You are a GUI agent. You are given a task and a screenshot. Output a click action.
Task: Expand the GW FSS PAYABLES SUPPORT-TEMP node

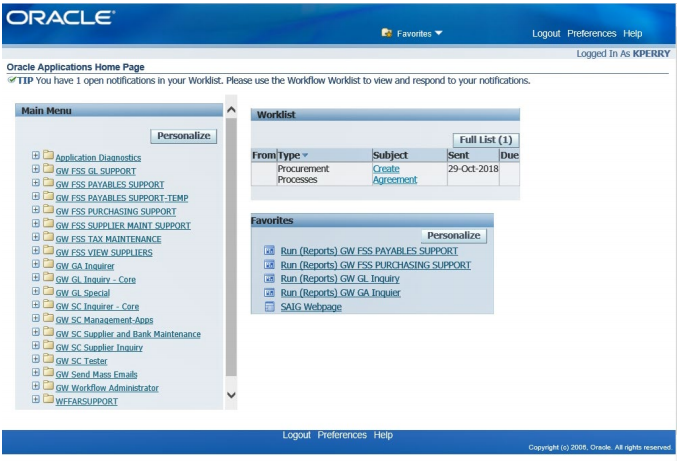(36, 196)
